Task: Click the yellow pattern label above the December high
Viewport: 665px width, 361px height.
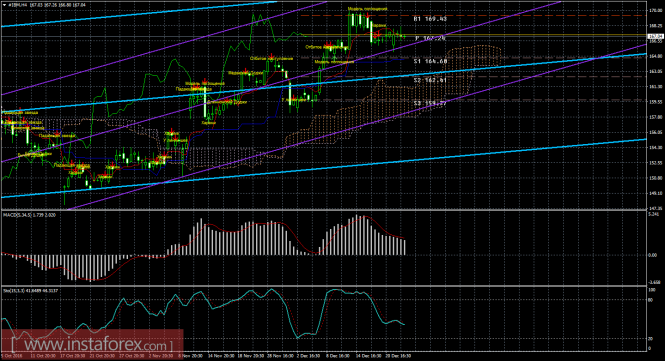Action: 367,9
